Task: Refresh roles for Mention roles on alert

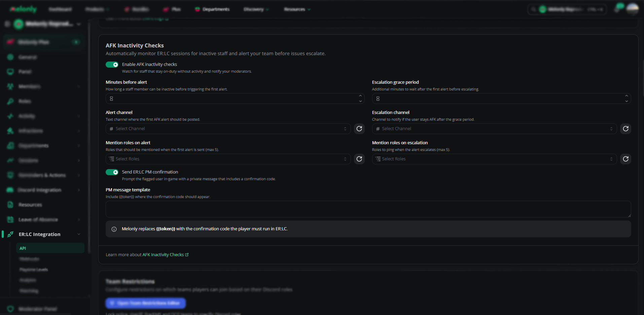Action: point(359,159)
